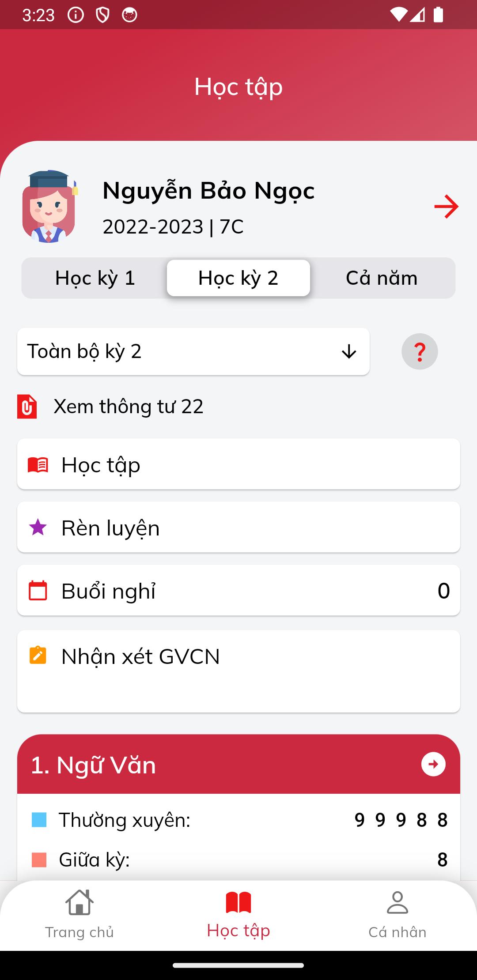Viewport: 477px width, 980px height.
Task: Expand the Học tập summary card
Action: pos(238,464)
